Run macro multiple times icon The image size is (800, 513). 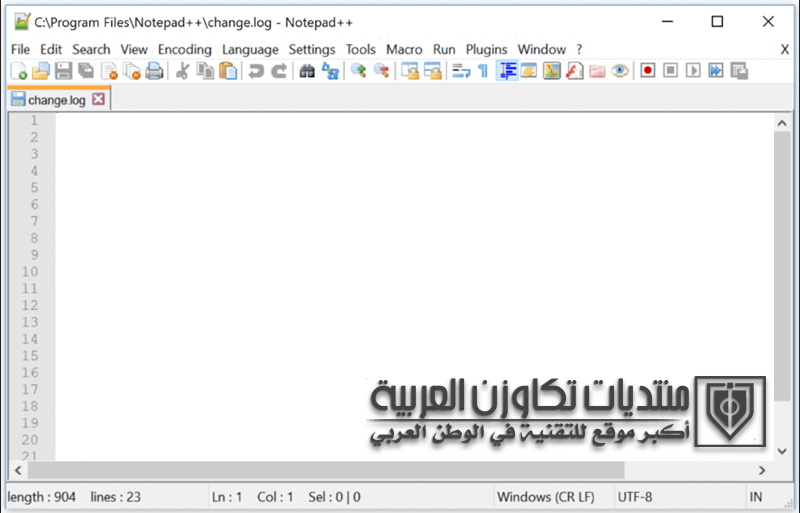pos(716,70)
